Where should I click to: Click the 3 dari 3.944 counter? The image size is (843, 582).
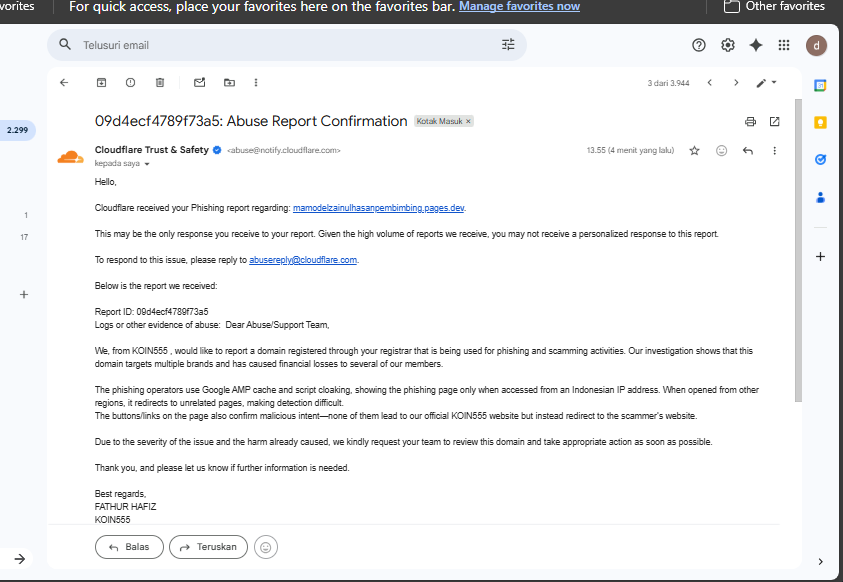(668, 83)
